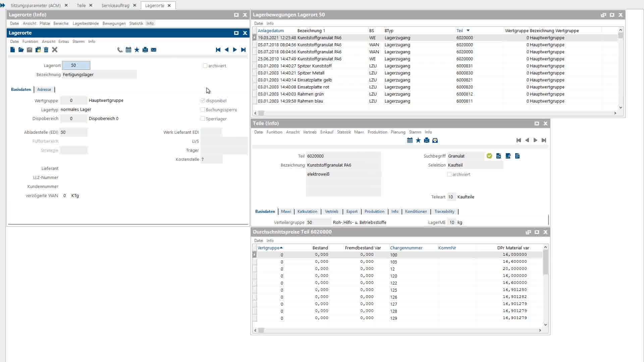644x362 pixels.
Task: Select the row with Chargennummer 126
Action: point(397,297)
